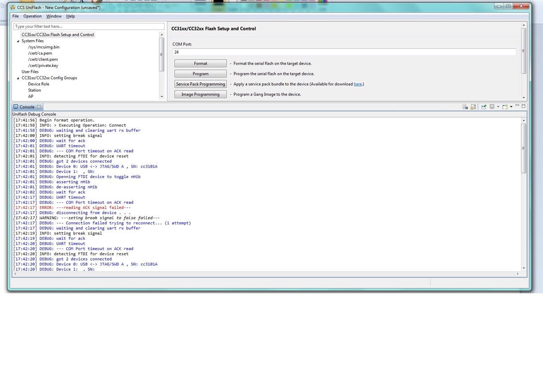543x392 pixels.
Task: Click tree panel scrollbar up arrow
Action: 162,34
